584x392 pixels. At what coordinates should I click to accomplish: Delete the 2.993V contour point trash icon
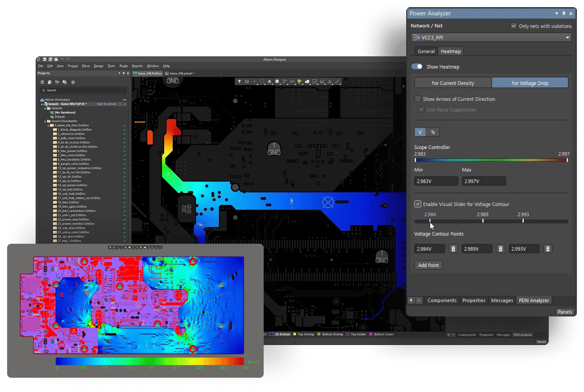coord(548,249)
